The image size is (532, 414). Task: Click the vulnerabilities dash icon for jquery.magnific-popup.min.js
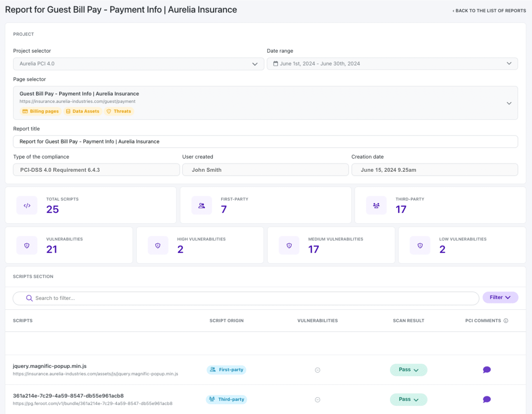(318, 370)
